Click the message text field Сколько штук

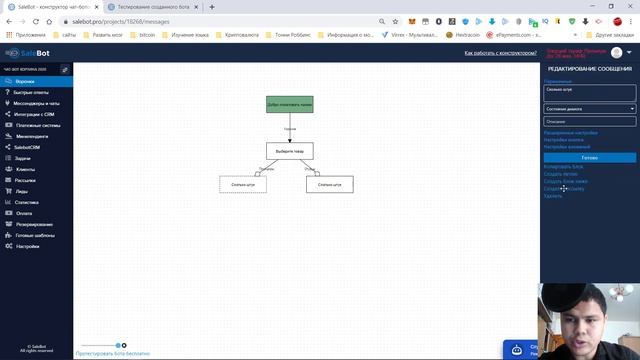tap(589, 93)
